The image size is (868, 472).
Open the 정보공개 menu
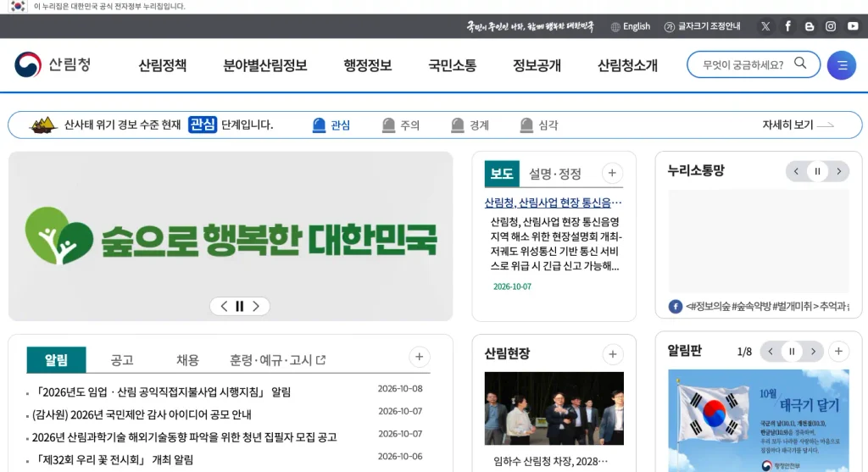click(537, 65)
